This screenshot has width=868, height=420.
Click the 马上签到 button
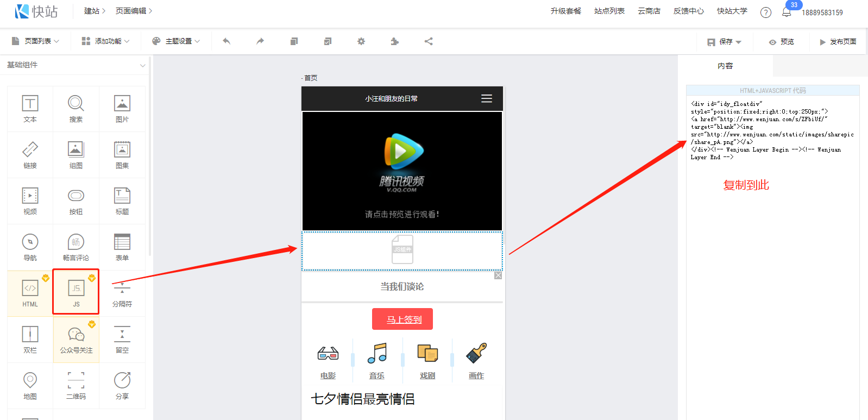[x=402, y=319]
